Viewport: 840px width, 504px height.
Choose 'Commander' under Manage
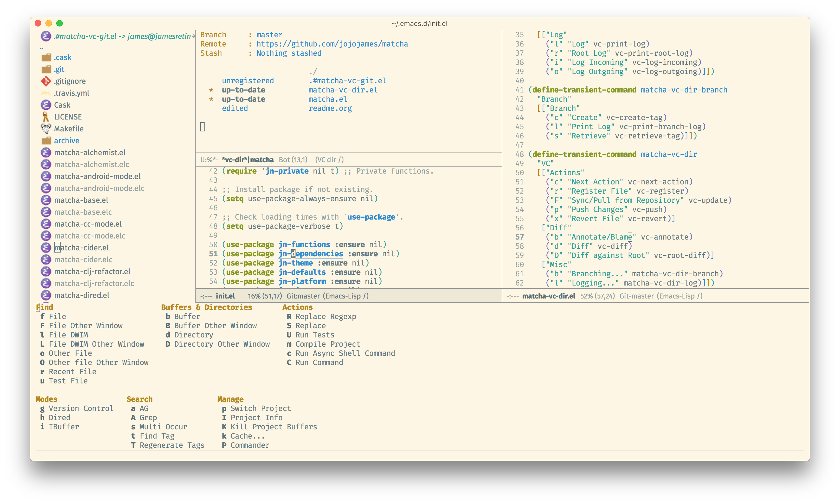(250, 445)
